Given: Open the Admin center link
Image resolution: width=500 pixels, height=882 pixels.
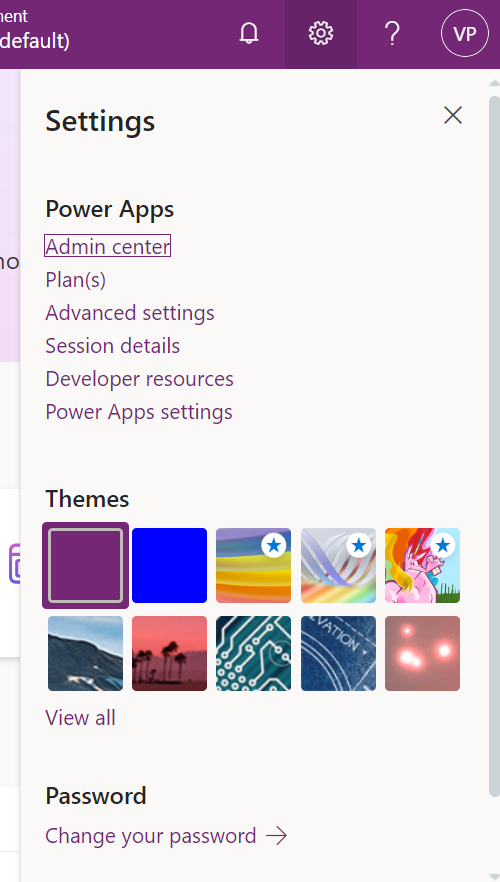Looking at the screenshot, I should (x=107, y=246).
